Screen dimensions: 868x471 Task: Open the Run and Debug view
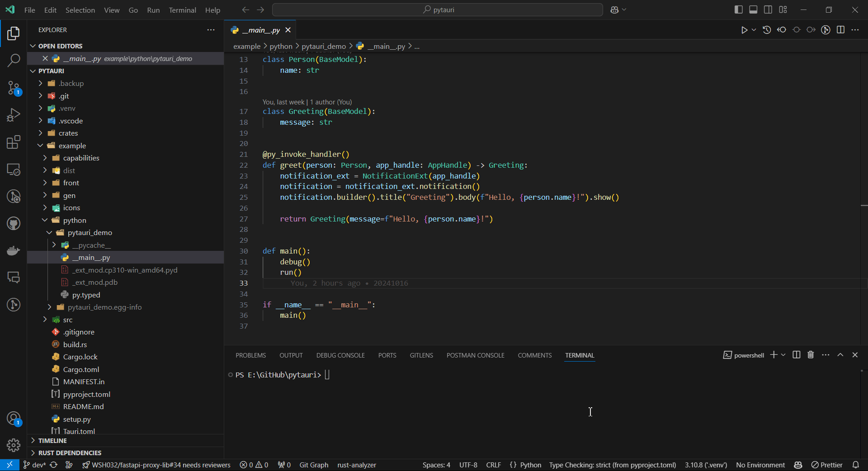(x=14, y=115)
